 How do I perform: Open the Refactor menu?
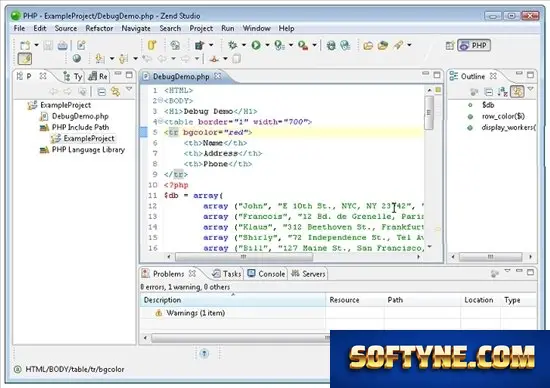[x=99, y=28]
